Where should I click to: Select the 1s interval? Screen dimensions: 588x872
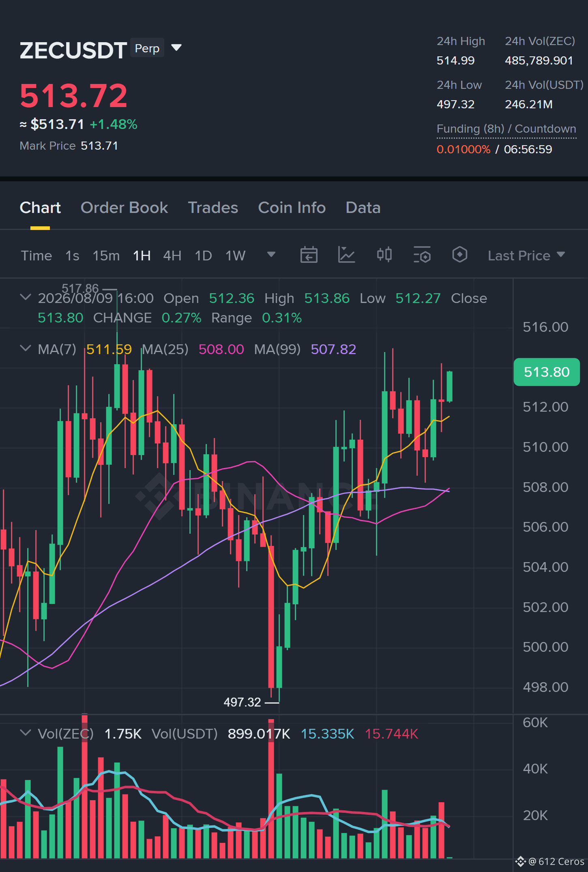[72, 256]
